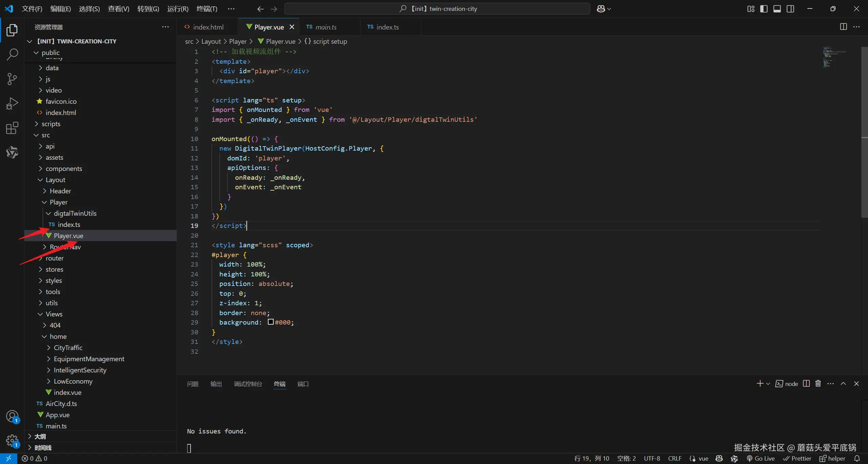
Task: Open the 终端(T) menu
Action: click(206, 9)
